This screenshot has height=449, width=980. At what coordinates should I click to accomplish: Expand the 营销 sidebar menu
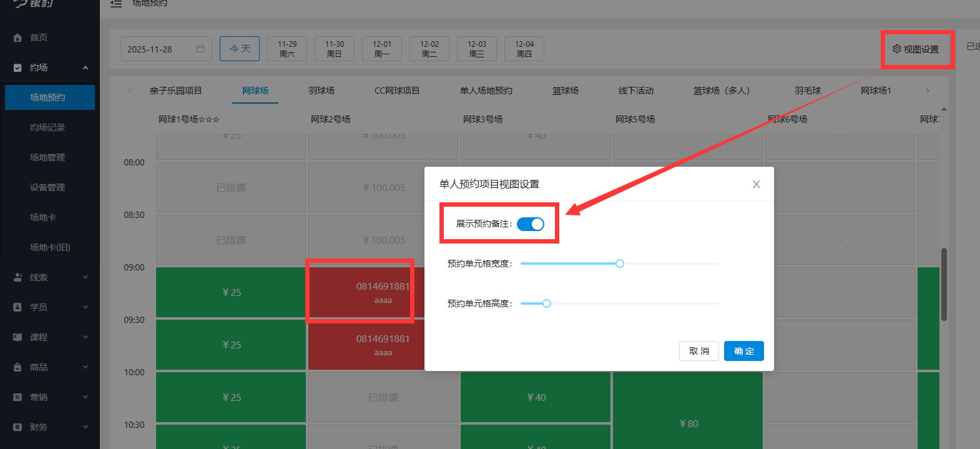86,397
